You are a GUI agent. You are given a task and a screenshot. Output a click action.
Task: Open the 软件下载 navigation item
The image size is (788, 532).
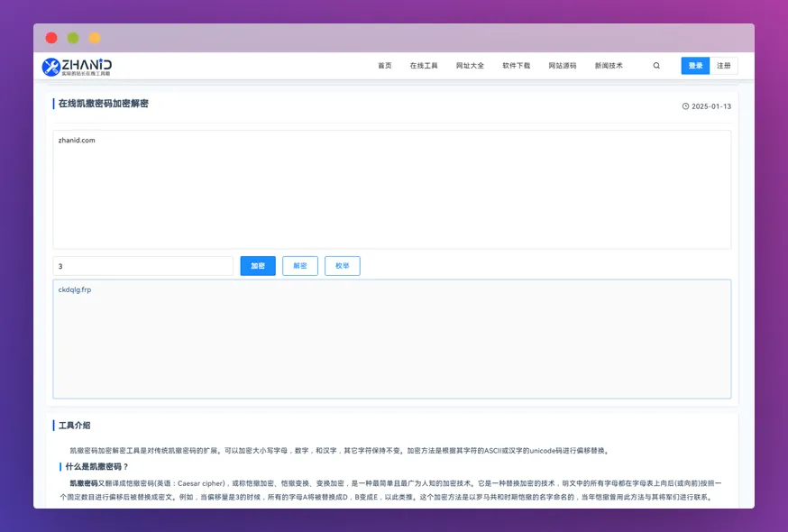pyautogui.click(x=516, y=65)
